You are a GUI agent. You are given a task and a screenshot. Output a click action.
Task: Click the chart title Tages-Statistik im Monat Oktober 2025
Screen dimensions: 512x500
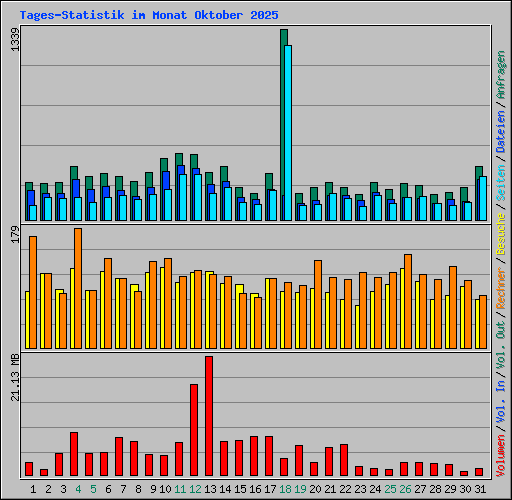click(149, 15)
